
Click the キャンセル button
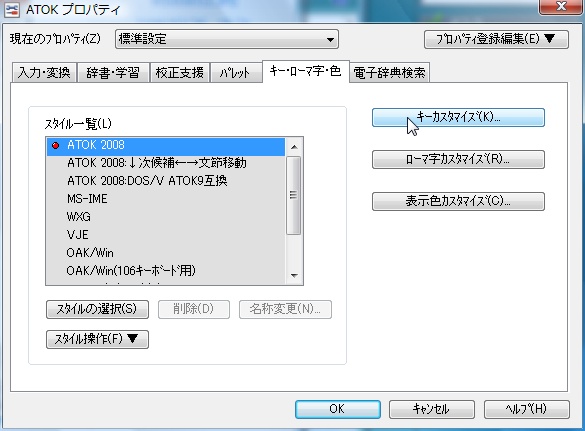[432, 409]
